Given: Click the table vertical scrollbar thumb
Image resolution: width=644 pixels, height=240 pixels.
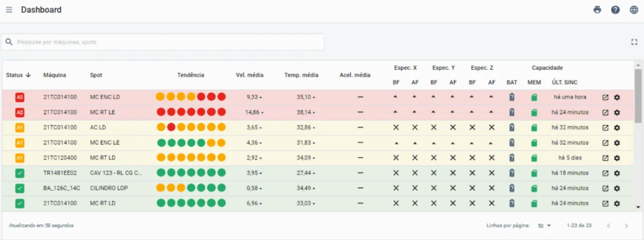Looking at the screenshot, I should [638, 95].
